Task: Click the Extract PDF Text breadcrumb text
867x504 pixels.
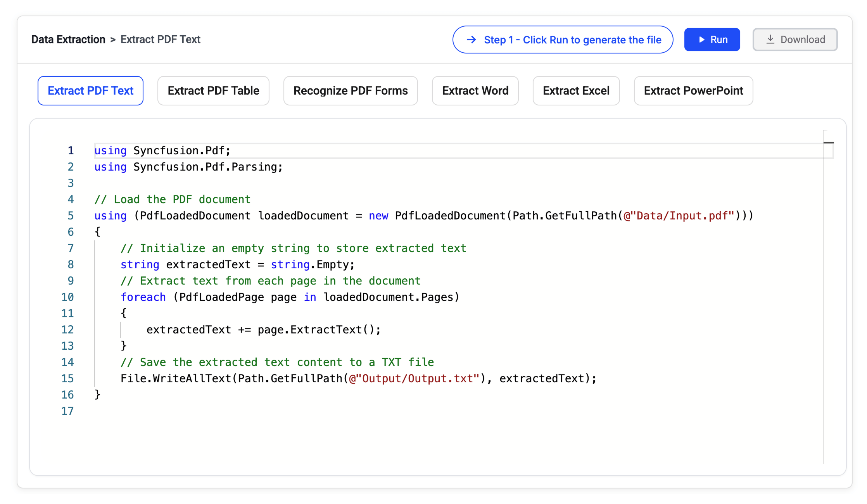Action: [x=160, y=40]
